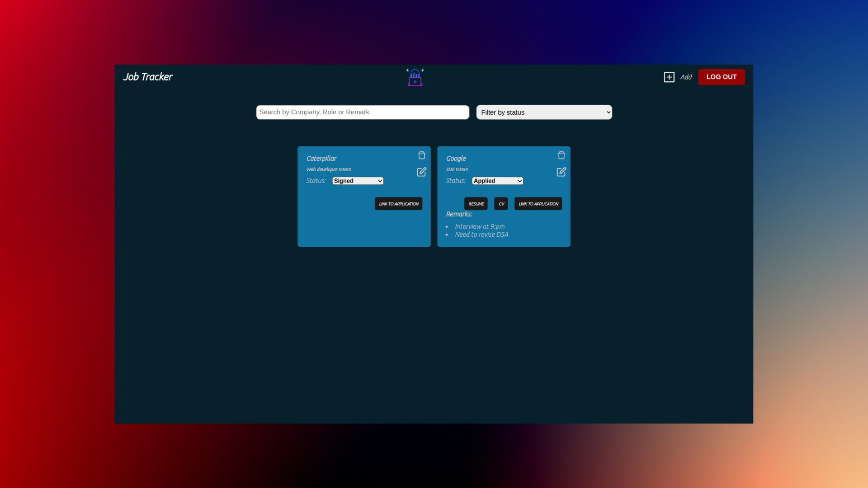Change Google status from Applied

[x=497, y=181]
